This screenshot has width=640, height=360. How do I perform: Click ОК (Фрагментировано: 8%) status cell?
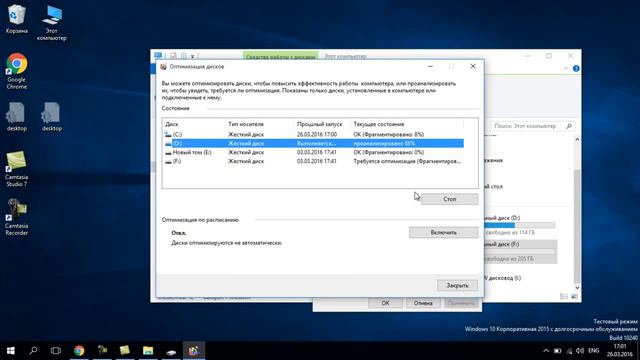pos(389,134)
